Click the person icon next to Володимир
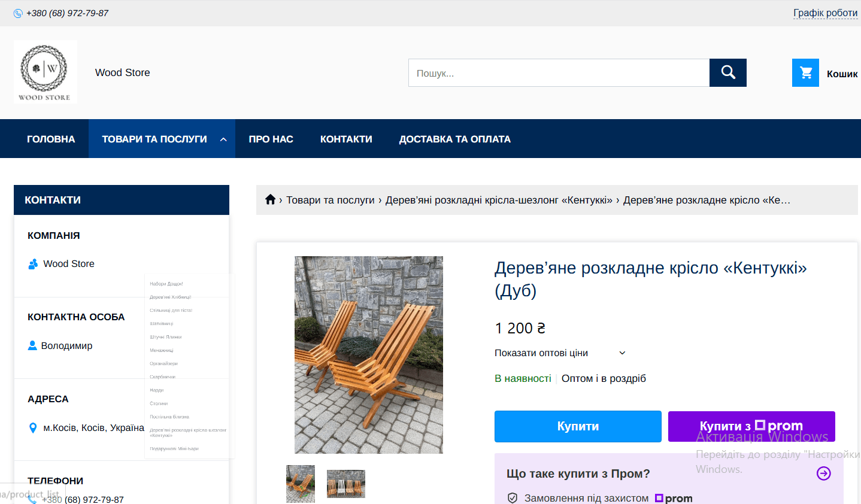This screenshot has height=504, width=861. (x=32, y=345)
